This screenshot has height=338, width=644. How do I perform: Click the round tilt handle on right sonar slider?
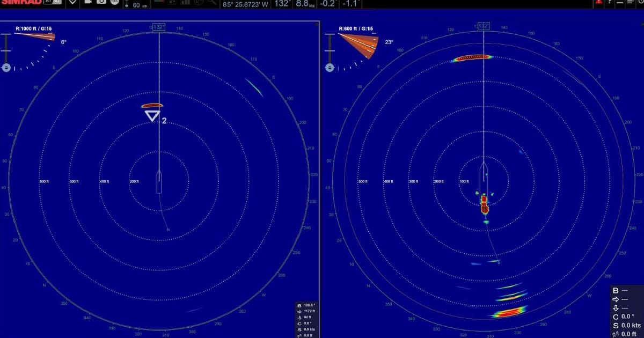pyautogui.click(x=330, y=68)
